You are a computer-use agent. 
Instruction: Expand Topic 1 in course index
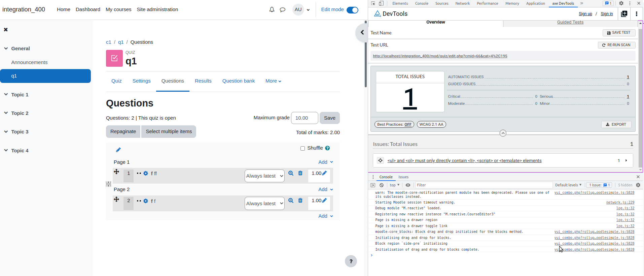[x=6, y=95]
